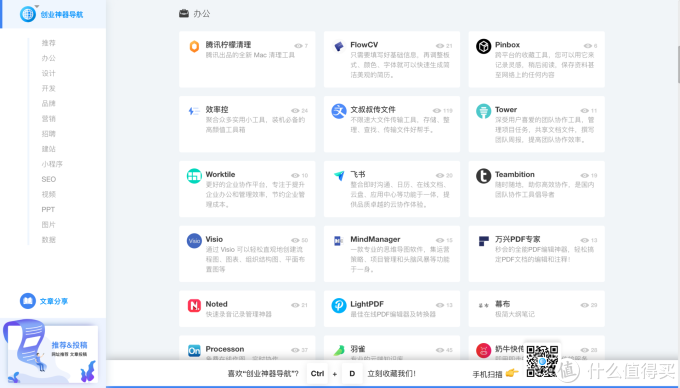Click the 创业神器导航 globe logo
The width and height of the screenshot is (680, 388).
(28, 14)
